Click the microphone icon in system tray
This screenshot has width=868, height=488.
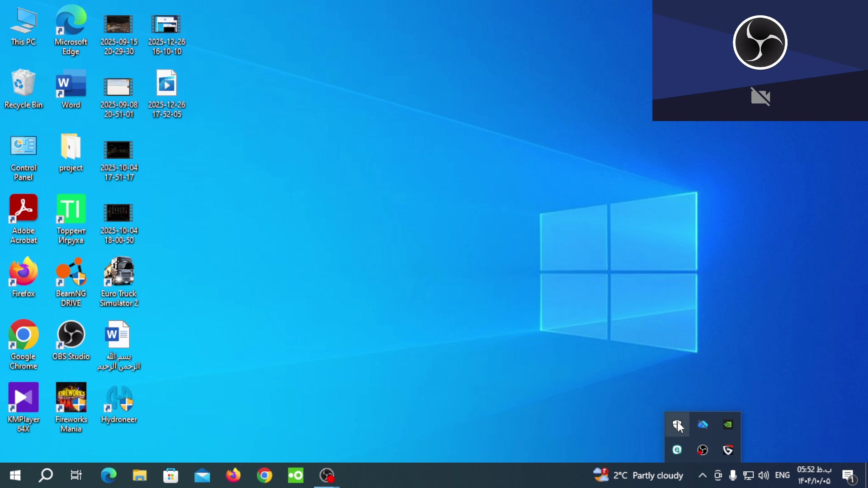[733, 475]
